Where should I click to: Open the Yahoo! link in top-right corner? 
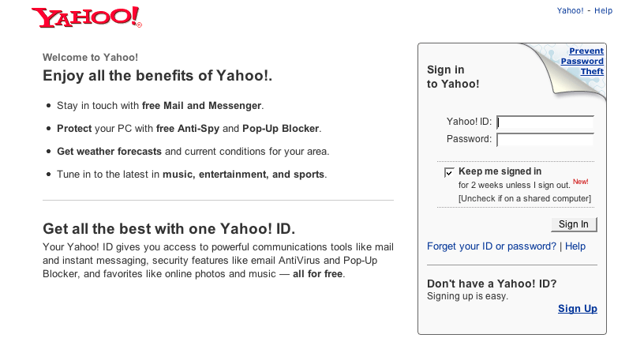point(570,11)
